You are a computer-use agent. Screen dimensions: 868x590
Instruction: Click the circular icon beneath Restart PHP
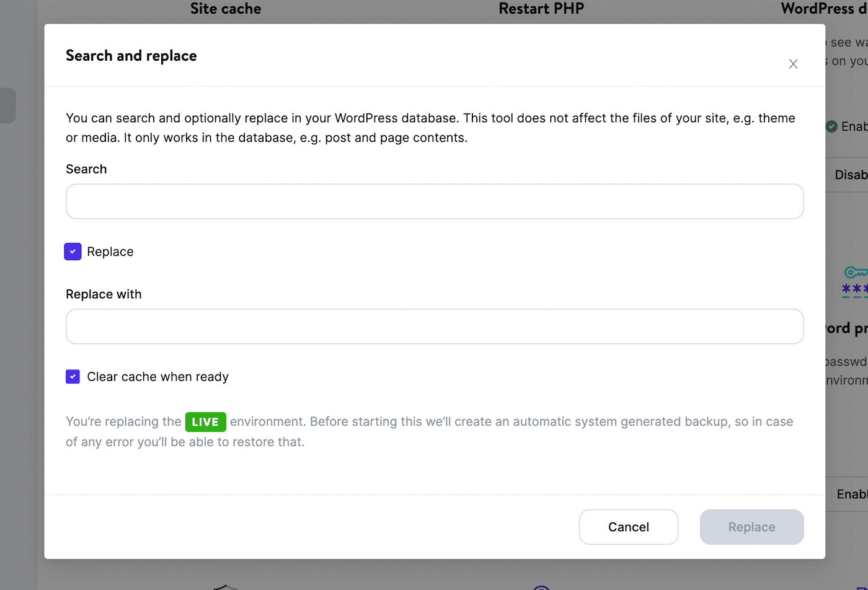tap(541, 586)
